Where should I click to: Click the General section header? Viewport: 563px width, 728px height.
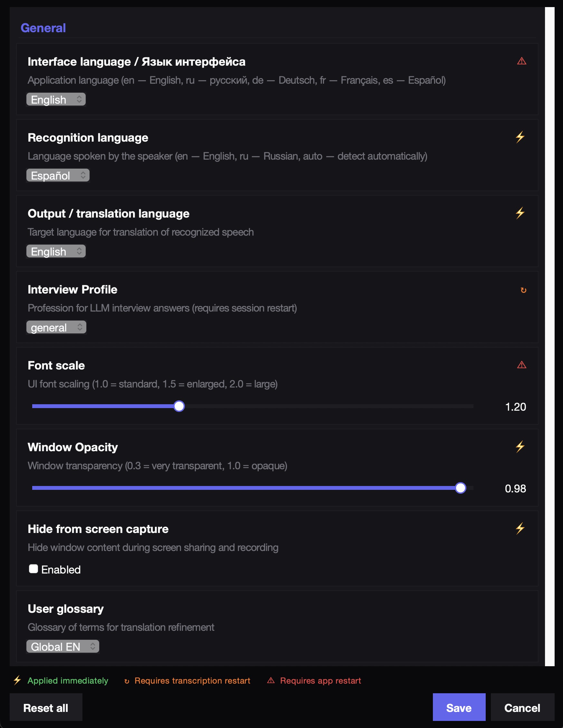43,28
